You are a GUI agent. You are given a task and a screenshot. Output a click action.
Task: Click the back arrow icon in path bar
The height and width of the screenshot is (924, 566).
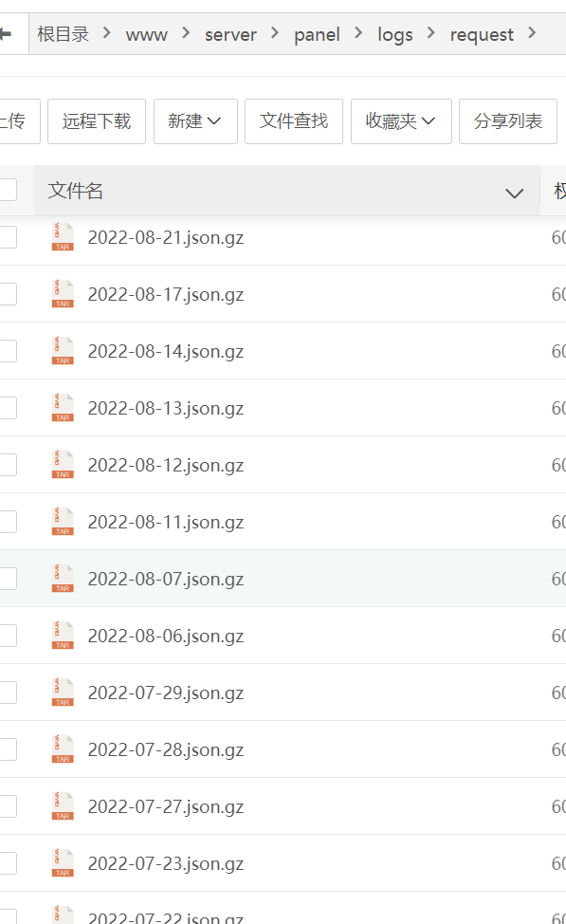[6, 34]
